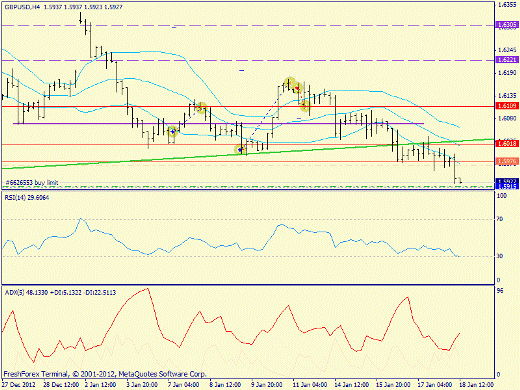Click the 27 Dec 2012 date label
The image size is (520, 390).
click(x=19, y=384)
